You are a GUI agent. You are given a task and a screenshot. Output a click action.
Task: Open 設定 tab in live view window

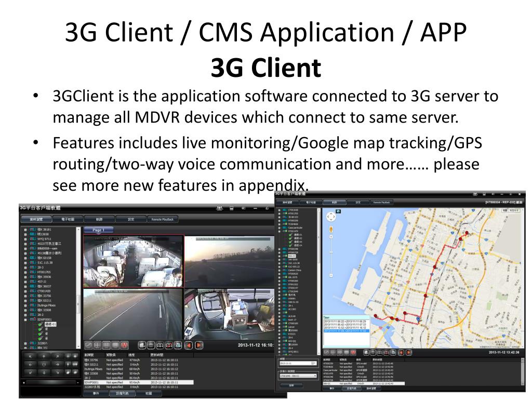coord(130,220)
